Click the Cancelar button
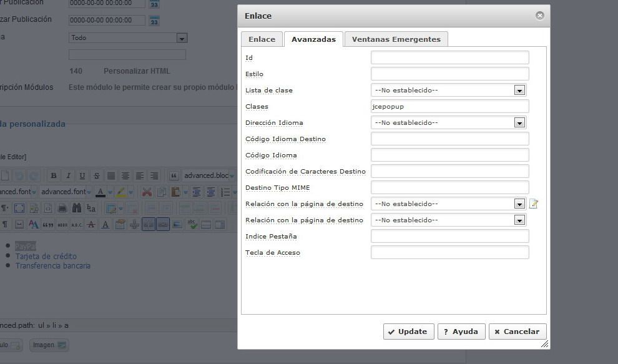The image size is (618, 364). (x=517, y=332)
